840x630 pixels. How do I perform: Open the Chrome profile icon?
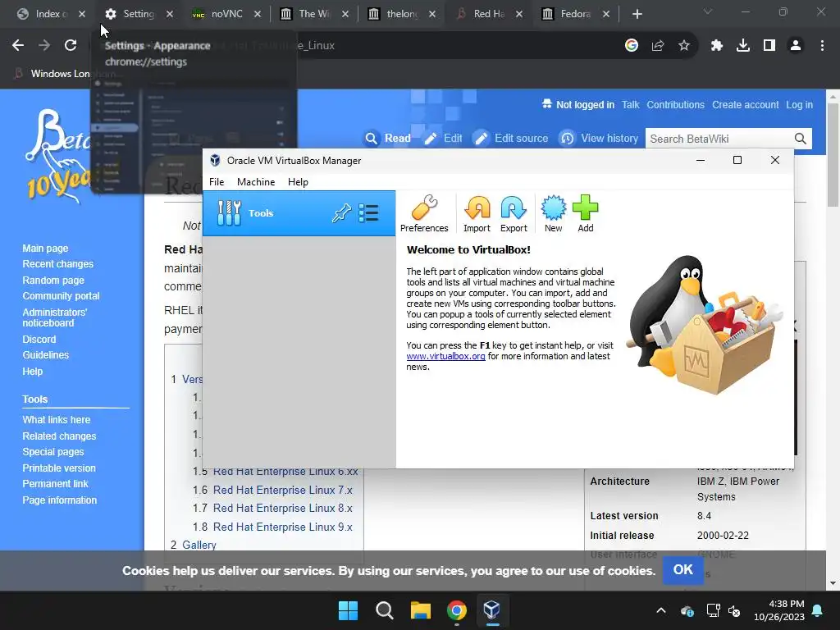coord(796,46)
